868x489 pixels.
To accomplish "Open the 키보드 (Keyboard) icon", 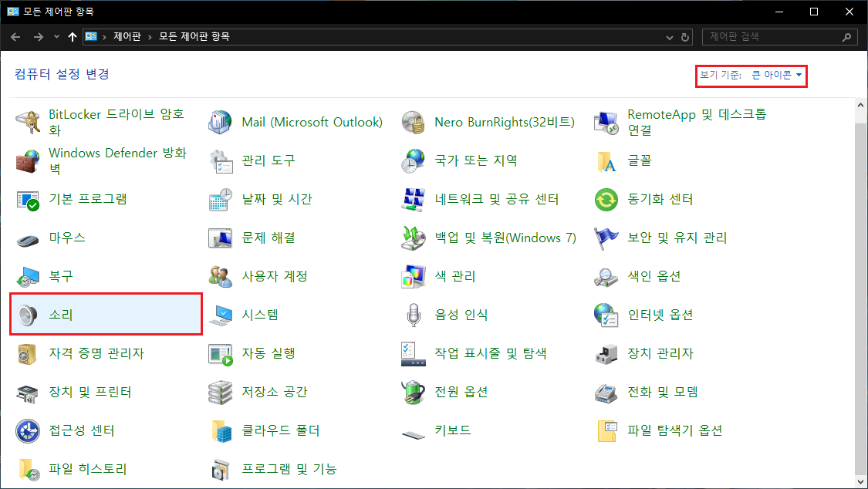I will pyautogui.click(x=414, y=430).
